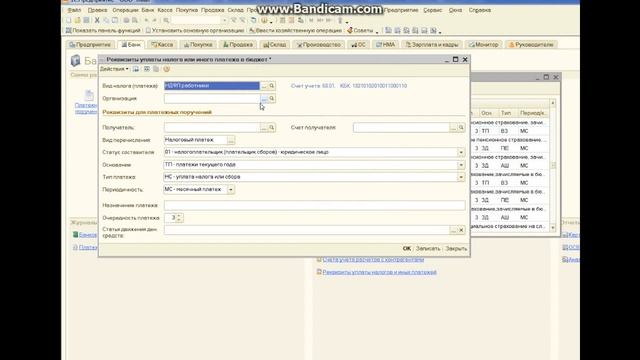
Task: Switch to Руководителю tab
Action: (x=531, y=45)
